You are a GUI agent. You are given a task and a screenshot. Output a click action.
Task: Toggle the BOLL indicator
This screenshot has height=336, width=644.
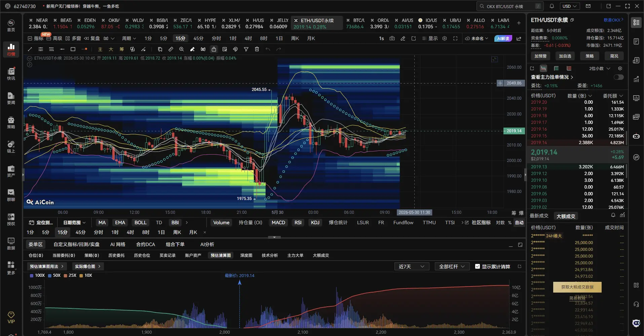[x=141, y=223]
